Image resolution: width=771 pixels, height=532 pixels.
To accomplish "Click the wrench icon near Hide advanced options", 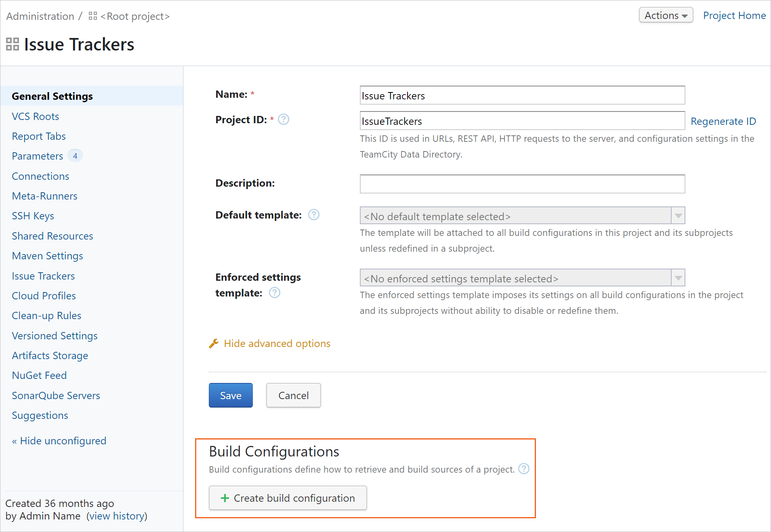I will pyautogui.click(x=213, y=343).
